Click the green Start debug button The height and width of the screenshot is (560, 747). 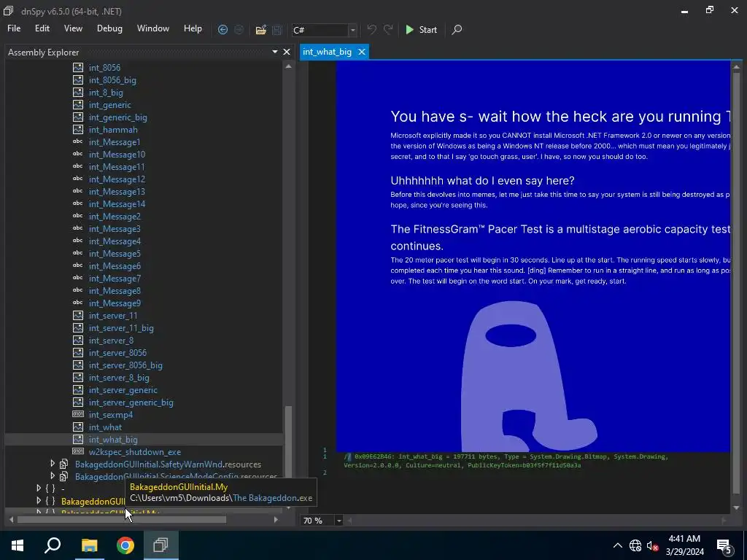coord(421,29)
